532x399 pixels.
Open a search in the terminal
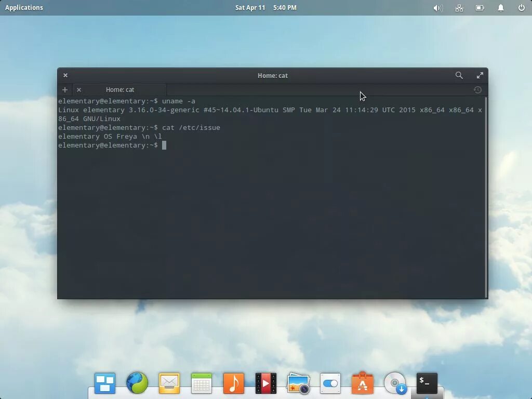tap(459, 75)
